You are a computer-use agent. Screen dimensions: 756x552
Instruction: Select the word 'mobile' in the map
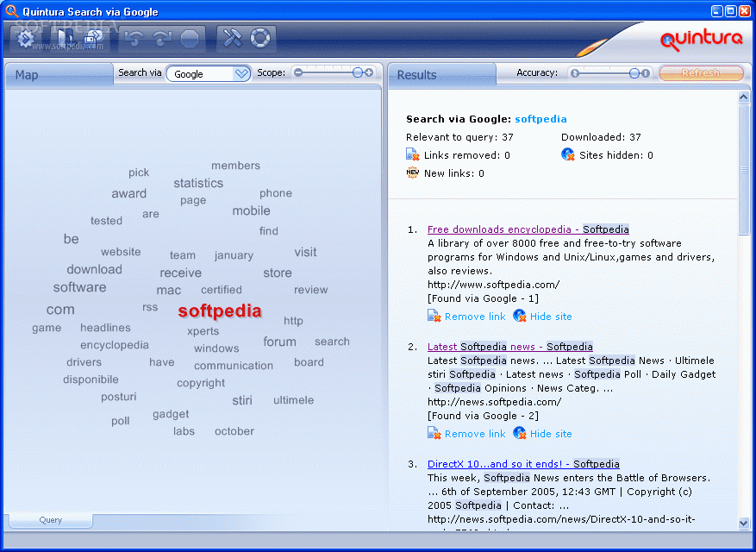click(x=251, y=210)
